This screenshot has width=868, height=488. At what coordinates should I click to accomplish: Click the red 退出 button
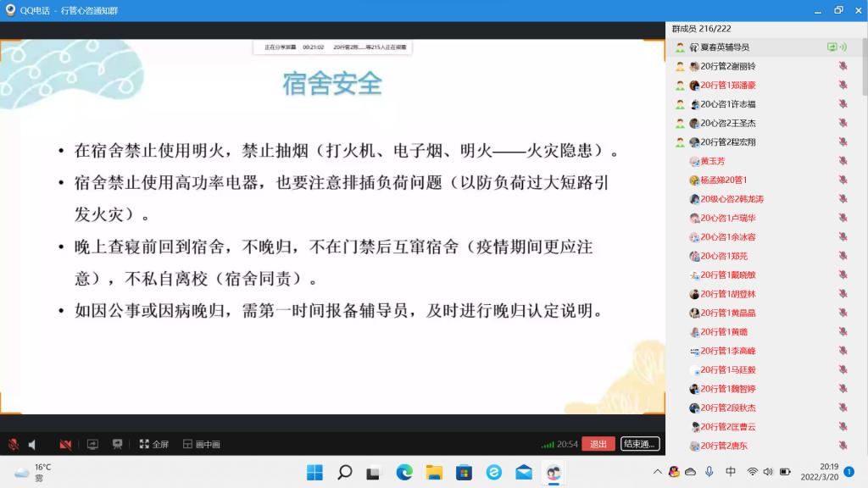(598, 444)
